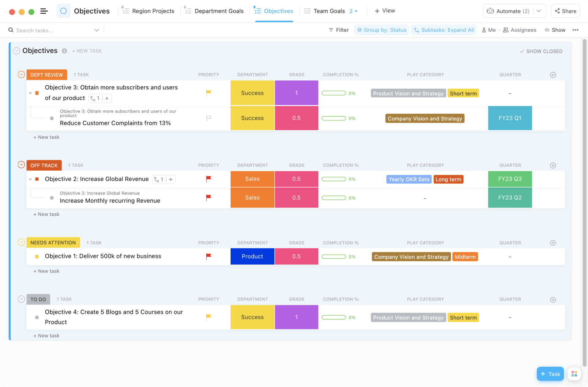588x387 pixels.
Task: Open the three-dots more options icon
Action: pyautogui.click(x=575, y=30)
